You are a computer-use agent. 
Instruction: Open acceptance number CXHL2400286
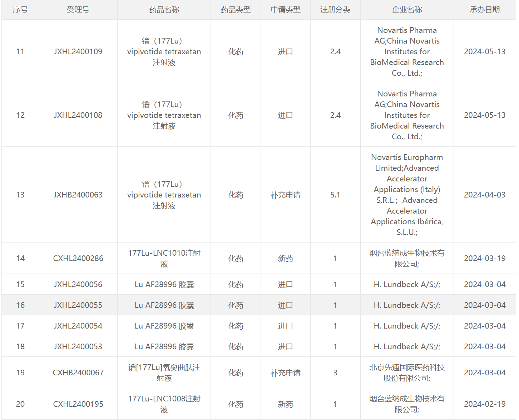pos(78,258)
